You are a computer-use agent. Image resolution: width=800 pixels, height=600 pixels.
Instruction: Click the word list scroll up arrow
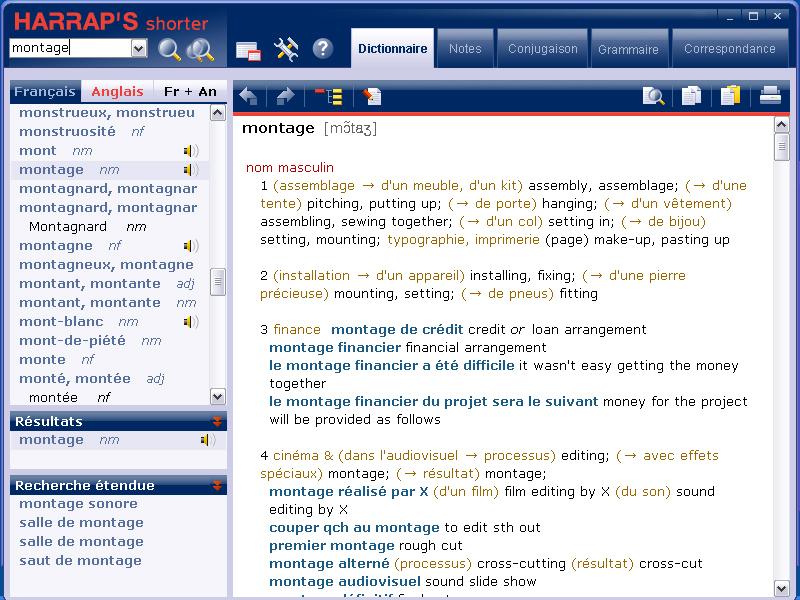(218, 113)
